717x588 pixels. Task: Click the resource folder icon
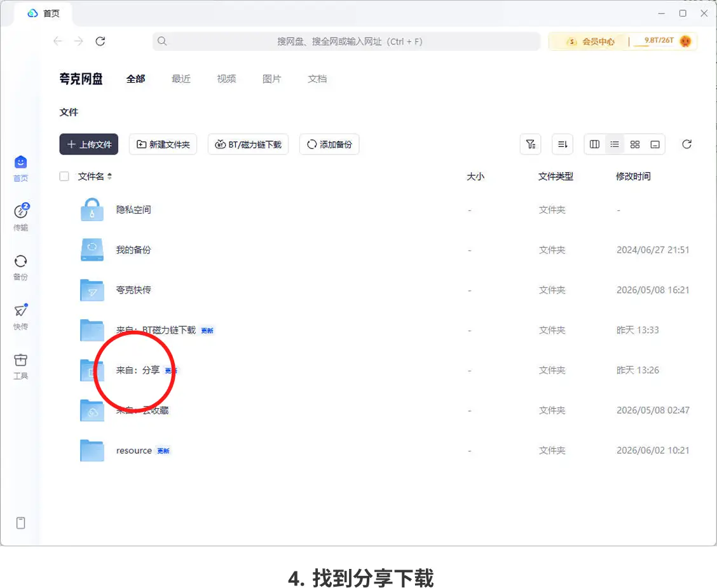(x=92, y=450)
